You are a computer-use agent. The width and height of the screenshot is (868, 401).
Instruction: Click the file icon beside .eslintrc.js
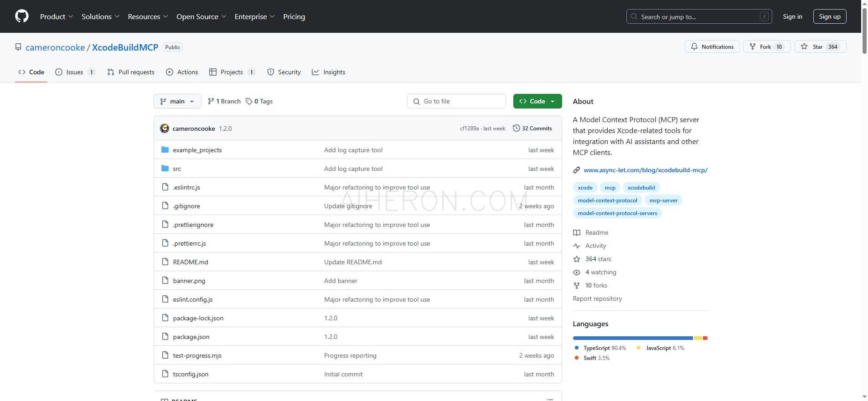tap(165, 187)
